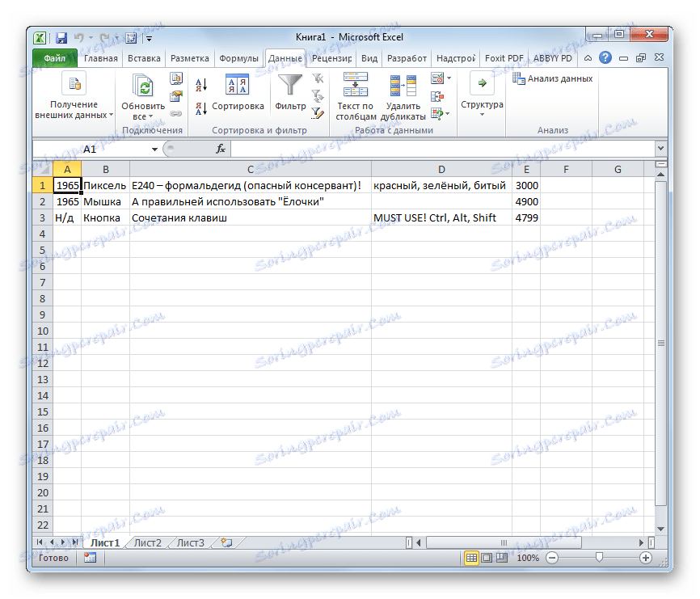700x599 pixels.
Task: Select cell with value 4900
Action: coord(526,202)
